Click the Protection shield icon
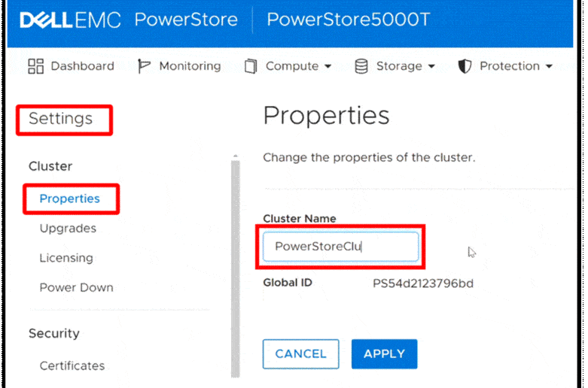Image resolution: width=588 pixels, height=388 pixels. click(465, 67)
